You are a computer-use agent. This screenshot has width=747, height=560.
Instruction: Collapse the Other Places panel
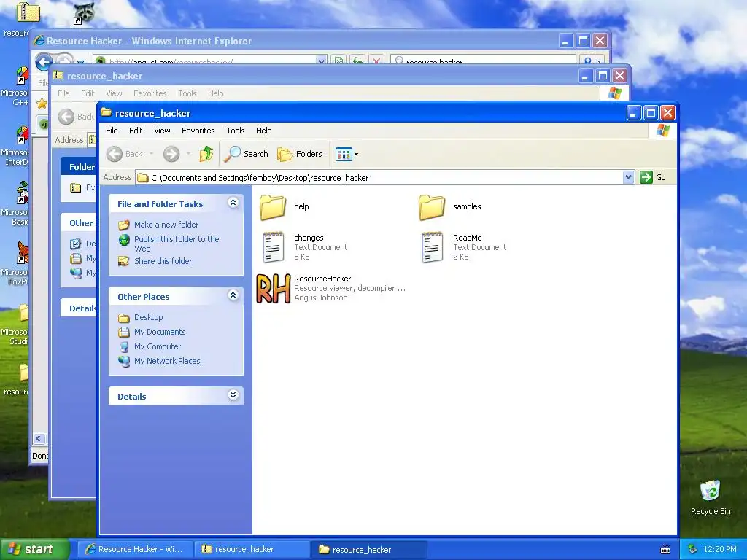233,295
